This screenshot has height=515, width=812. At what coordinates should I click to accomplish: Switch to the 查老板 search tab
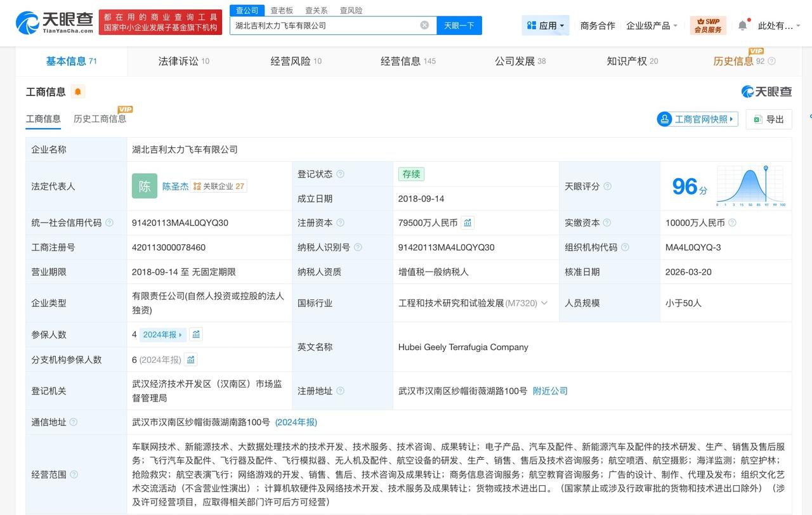click(282, 10)
